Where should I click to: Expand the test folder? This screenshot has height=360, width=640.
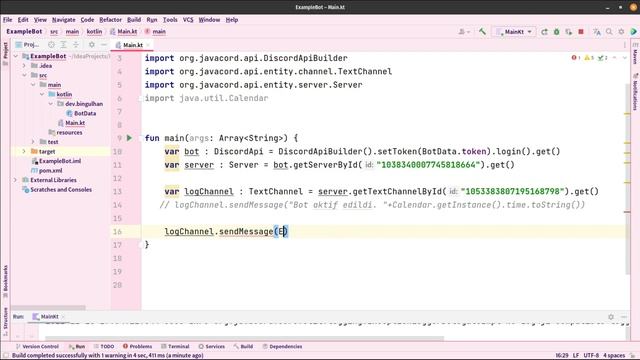[x=33, y=142]
